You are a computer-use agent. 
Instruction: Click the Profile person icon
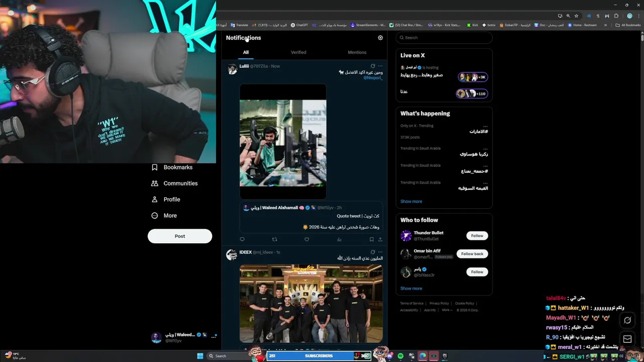154,200
